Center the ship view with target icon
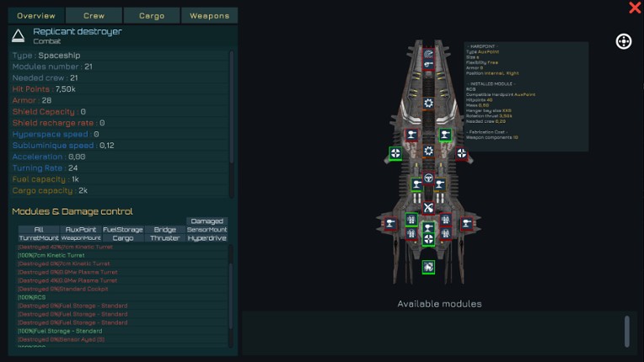Image resolution: width=644 pixels, height=362 pixels. 624,41
